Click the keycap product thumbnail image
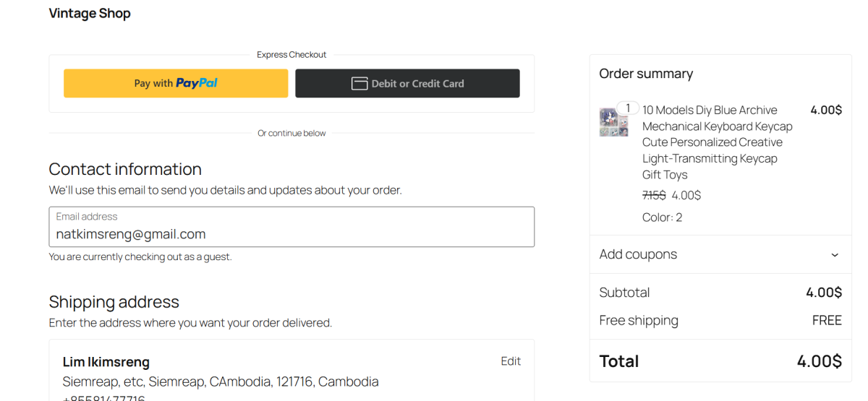 point(613,123)
